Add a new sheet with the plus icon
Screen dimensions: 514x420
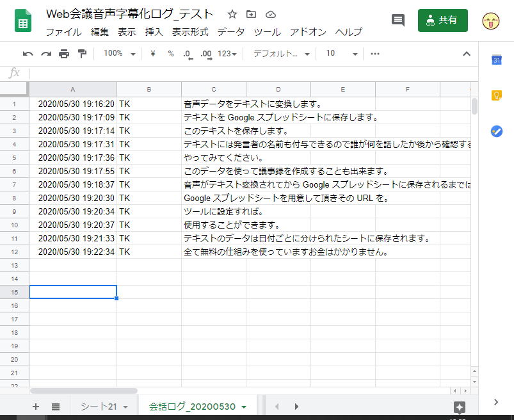pos(35,407)
